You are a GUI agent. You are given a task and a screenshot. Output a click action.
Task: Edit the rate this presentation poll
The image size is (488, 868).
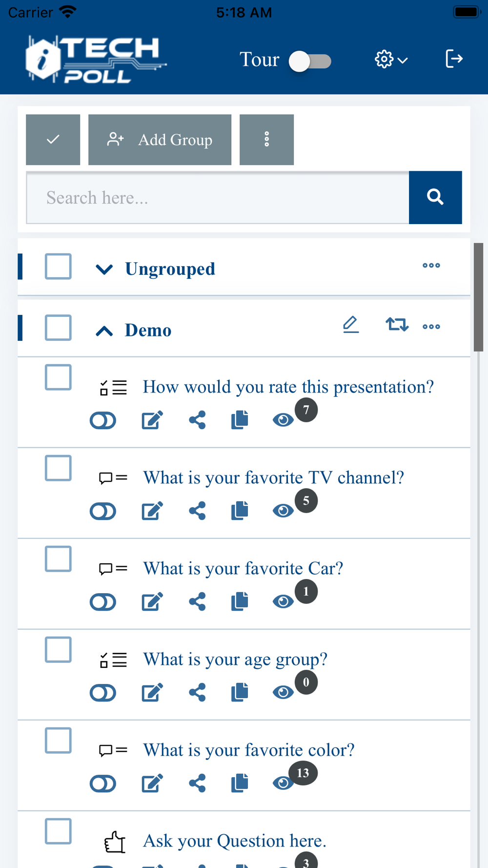pyautogui.click(x=152, y=420)
